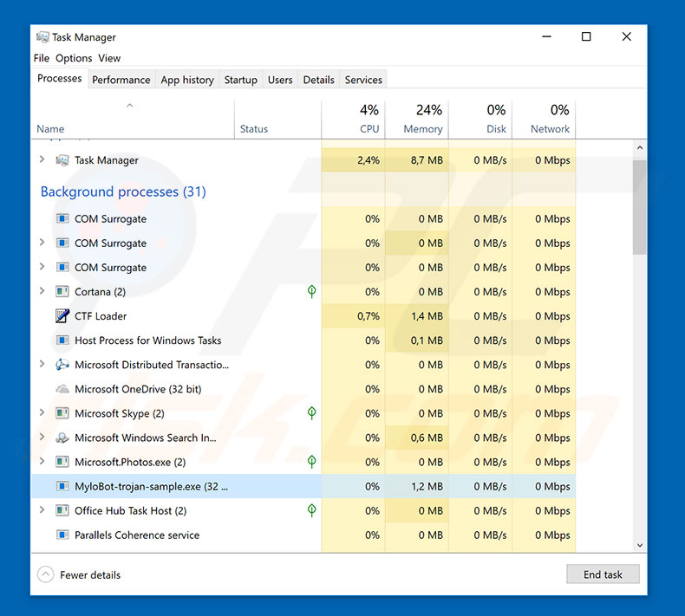Screen dimensions: 685x616
Task: Select the Processes tab
Action: pos(60,78)
